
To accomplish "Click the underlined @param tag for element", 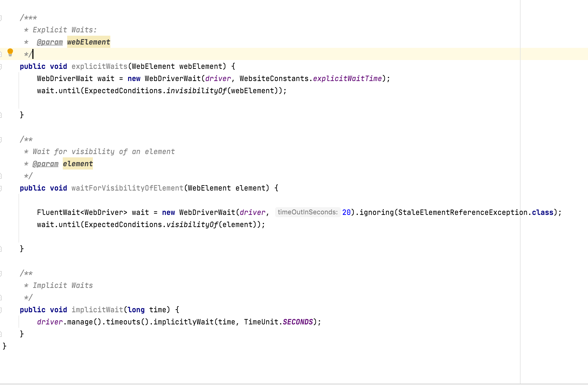I will [x=46, y=164].
